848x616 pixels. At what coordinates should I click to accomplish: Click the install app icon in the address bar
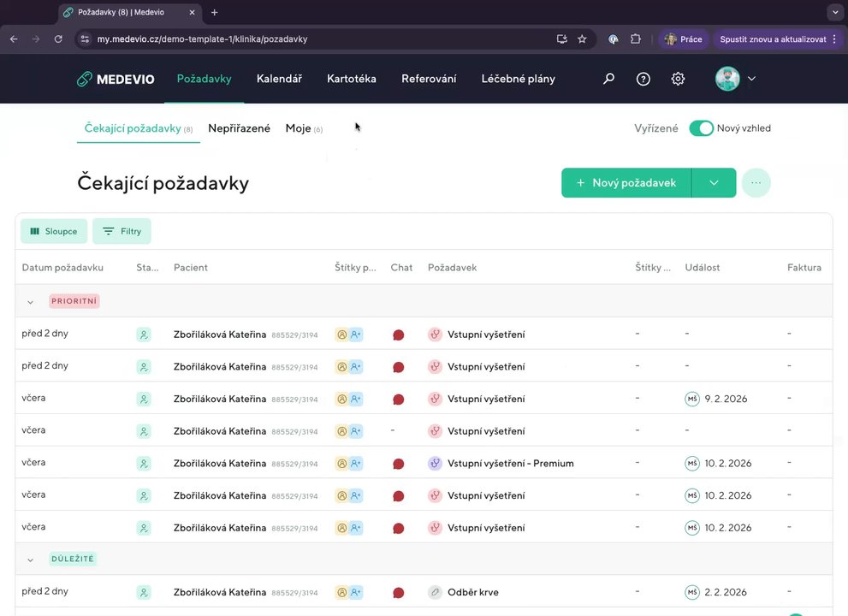coord(562,39)
